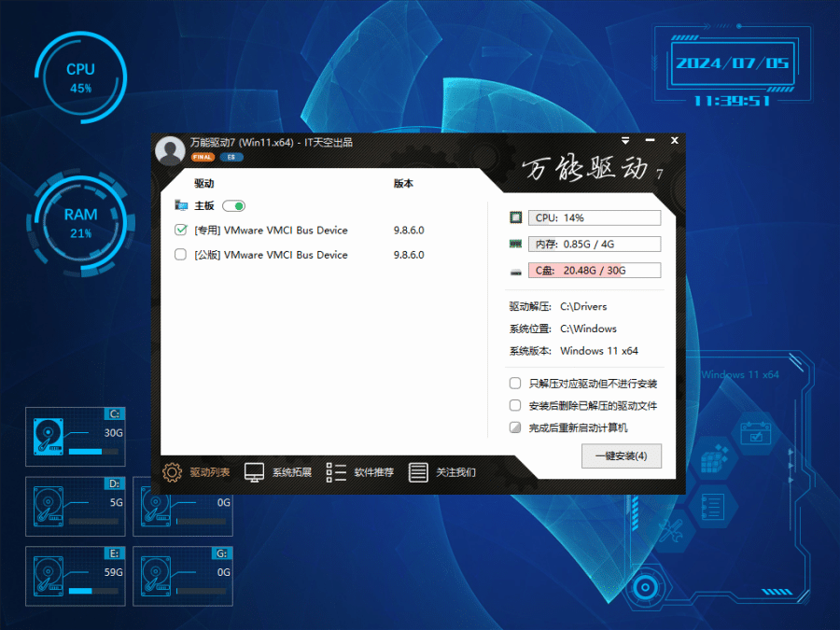Click the ES badge in title bar
This screenshot has height=630, width=840.
click(x=231, y=157)
